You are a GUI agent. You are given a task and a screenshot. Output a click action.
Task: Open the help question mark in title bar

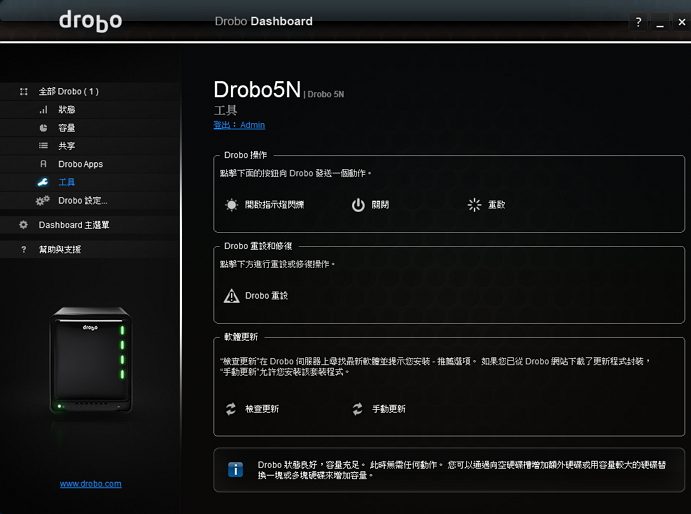coord(638,22)
